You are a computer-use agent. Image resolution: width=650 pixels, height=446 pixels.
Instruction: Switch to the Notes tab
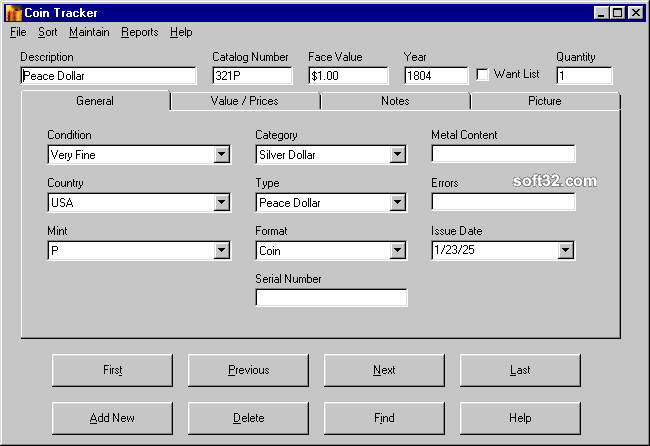coord(395,101)
